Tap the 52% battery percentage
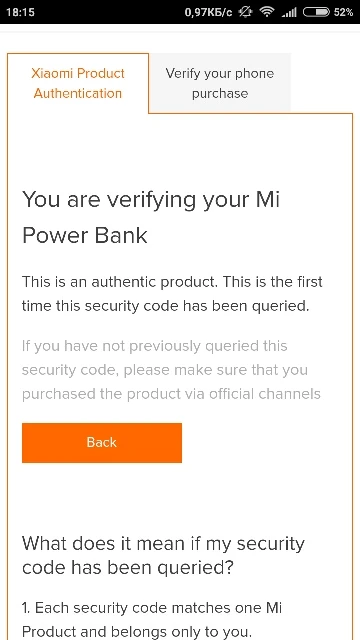360x640 pixels. (343, 12)
